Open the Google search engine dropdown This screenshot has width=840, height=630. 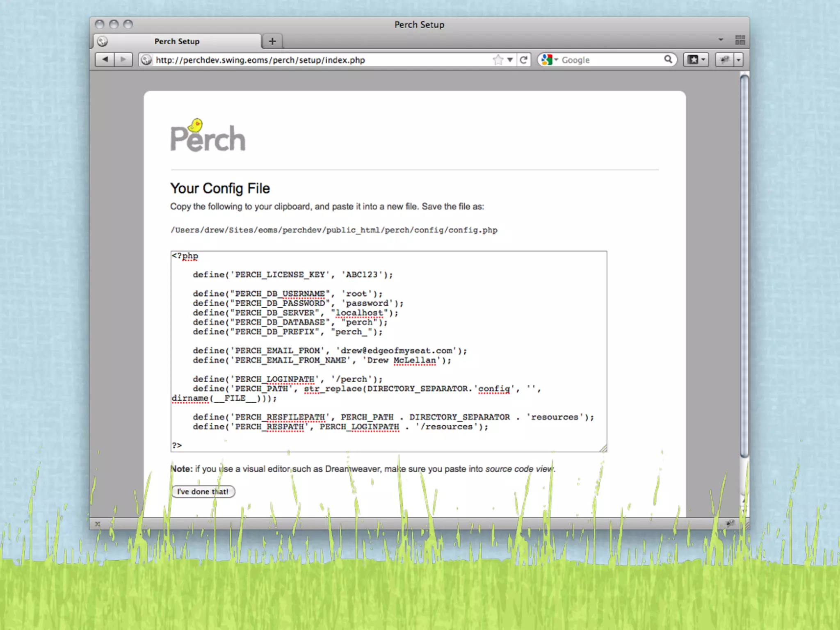coord(550,60)
